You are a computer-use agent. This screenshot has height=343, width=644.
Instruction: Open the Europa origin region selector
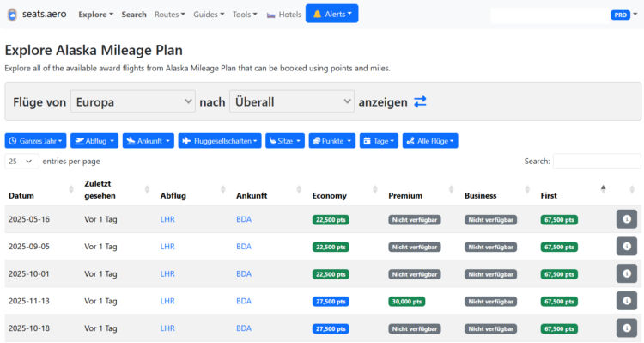tap(132, 101)
